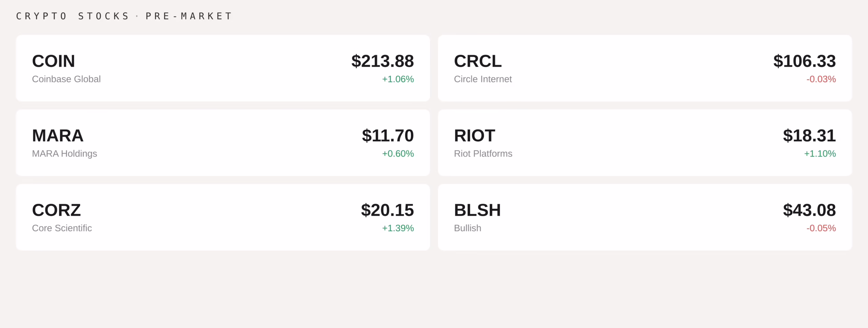Viewport: 868px width, 328px height.
Task: Open the CRCL Circle Internet card
Action: tap(644, 68)
